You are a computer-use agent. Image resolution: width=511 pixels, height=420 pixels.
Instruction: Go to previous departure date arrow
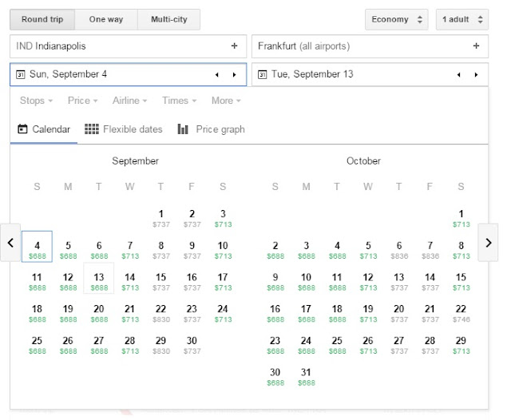tap(216, 75)
